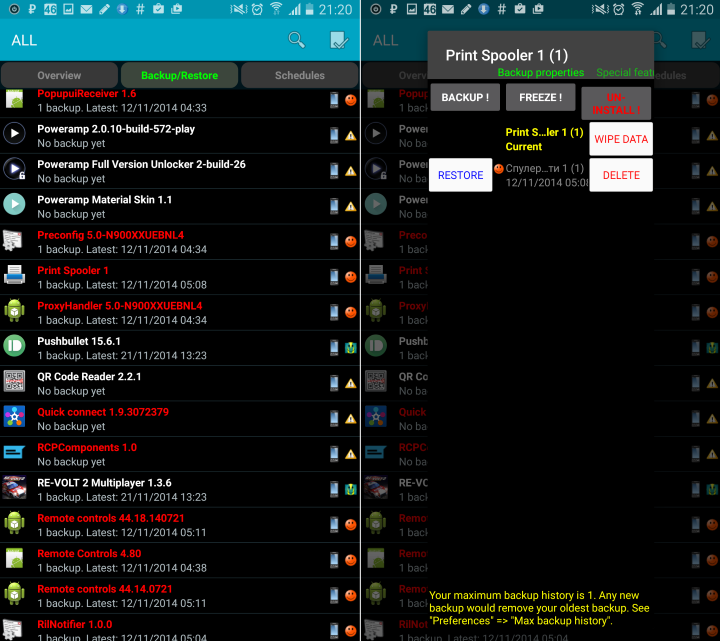The height and width of the screenshot is (641, 720).
Task: Open the Poweramp Material Skin 1.1 entry
Action: (180, 206)
